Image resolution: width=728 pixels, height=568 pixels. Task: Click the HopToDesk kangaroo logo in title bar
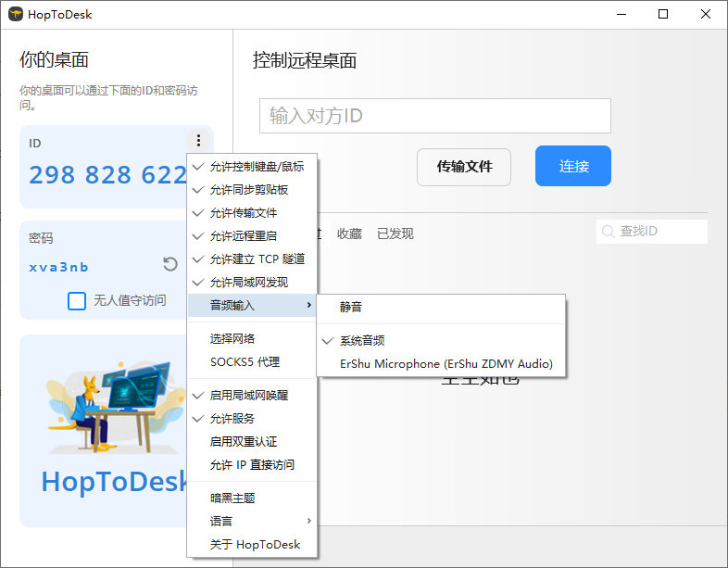(x=16, y=15)
